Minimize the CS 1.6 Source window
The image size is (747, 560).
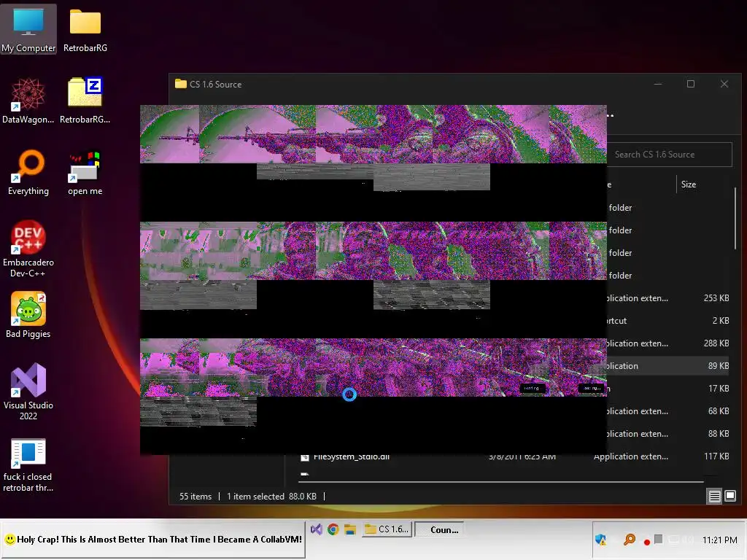(658, 84)
